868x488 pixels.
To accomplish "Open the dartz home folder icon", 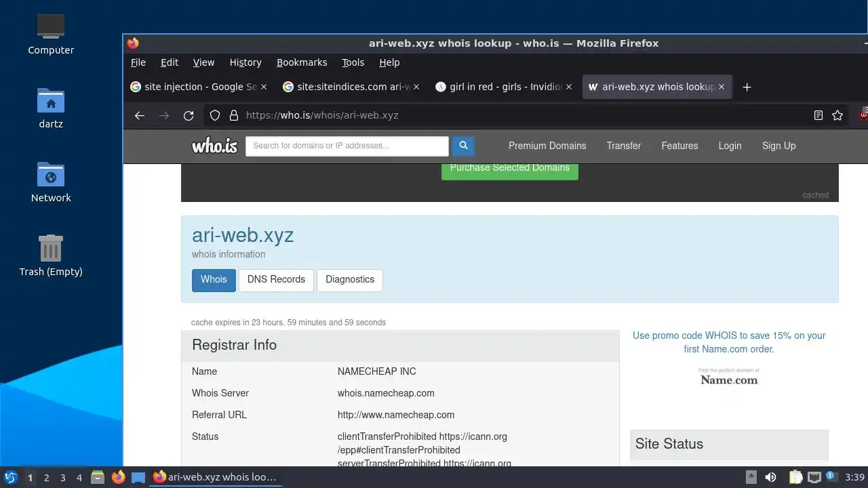I will coord(51,108).
